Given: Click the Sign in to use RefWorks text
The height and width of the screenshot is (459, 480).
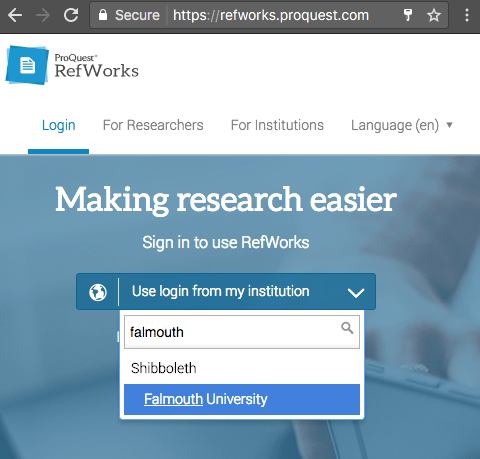Looking at the screenshot, I should pyautogui.click(x=226, y=243).
